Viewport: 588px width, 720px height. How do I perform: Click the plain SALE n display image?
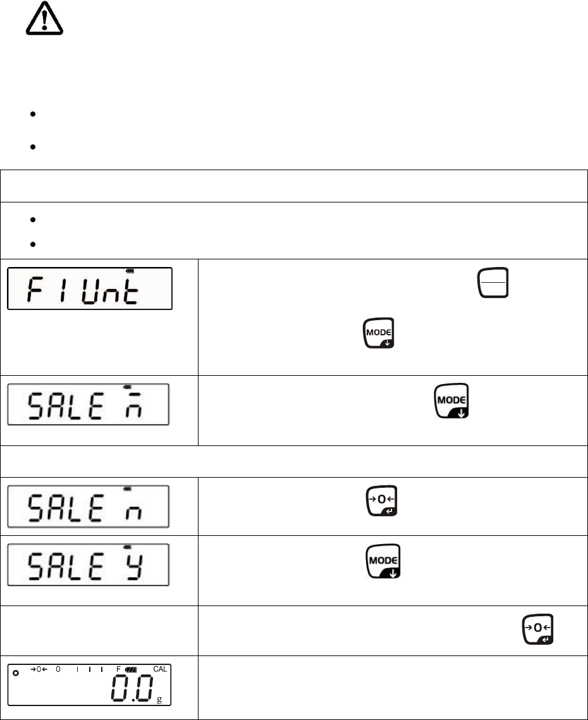point(90,506)
